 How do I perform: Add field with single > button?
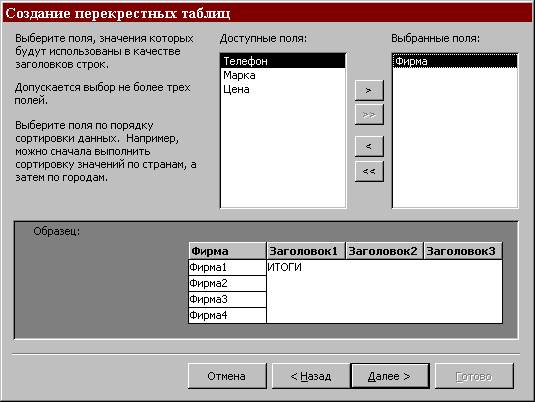coord(369,90)
